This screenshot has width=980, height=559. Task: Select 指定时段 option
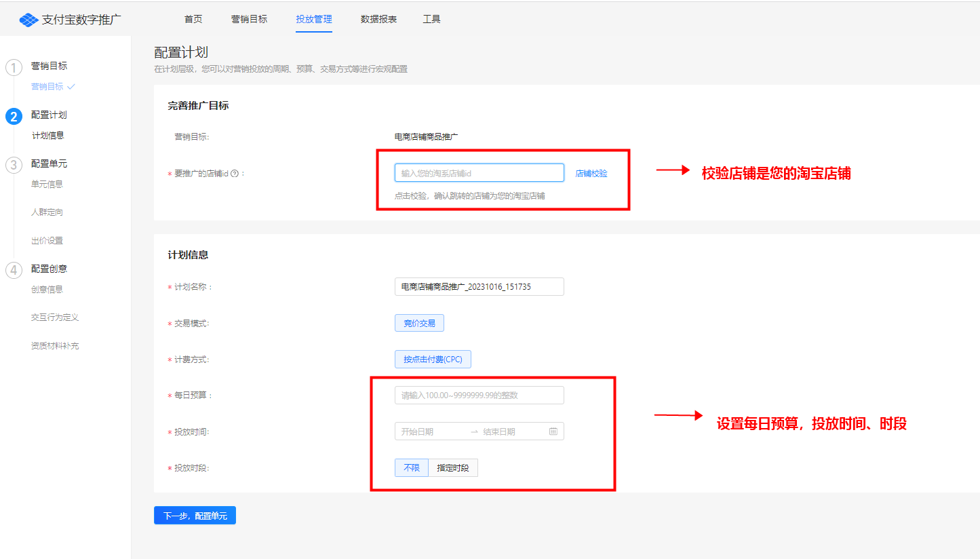click(x=453, y=468)
